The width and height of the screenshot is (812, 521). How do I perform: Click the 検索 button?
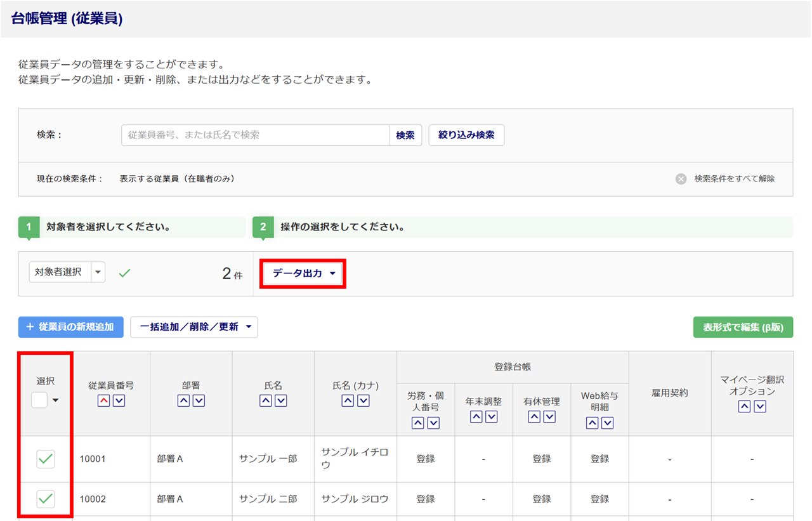405,135
